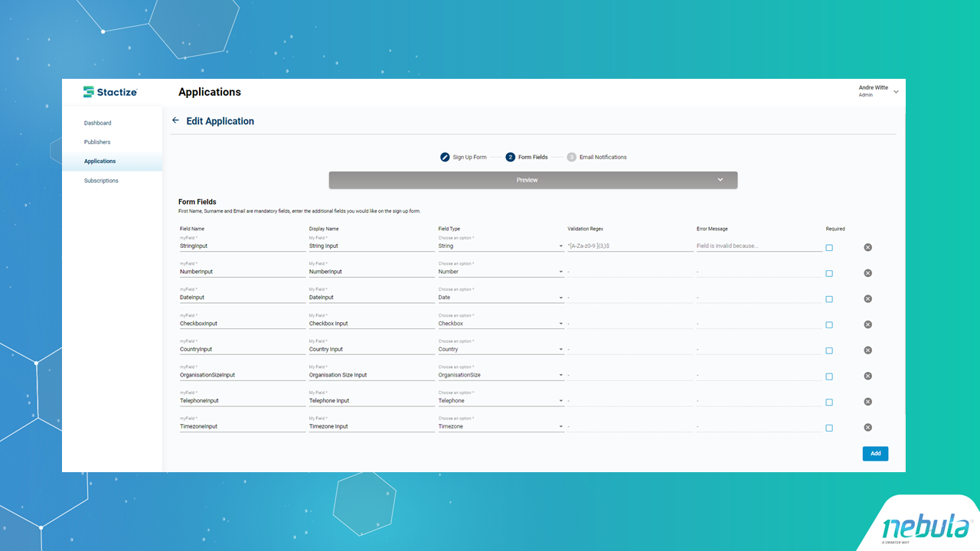Open the Checkbox field type dropdown

point(501,323)
